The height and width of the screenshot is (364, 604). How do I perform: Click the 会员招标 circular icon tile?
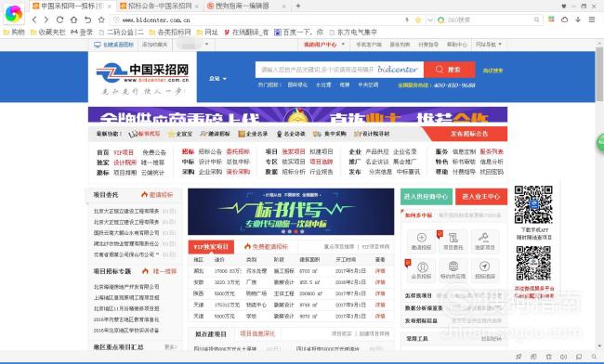pyautogui.click(x=422, y=270)
